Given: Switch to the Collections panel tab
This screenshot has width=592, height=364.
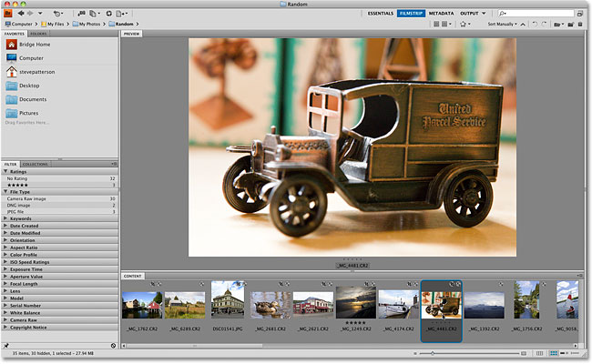Looking at the screenshot, I should [x=36, y=164].
